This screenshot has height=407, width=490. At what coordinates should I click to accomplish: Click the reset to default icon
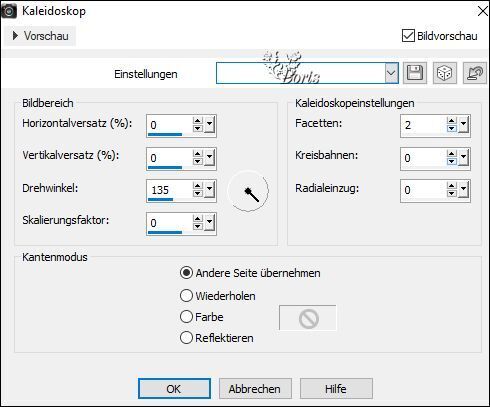coord(475,73)
